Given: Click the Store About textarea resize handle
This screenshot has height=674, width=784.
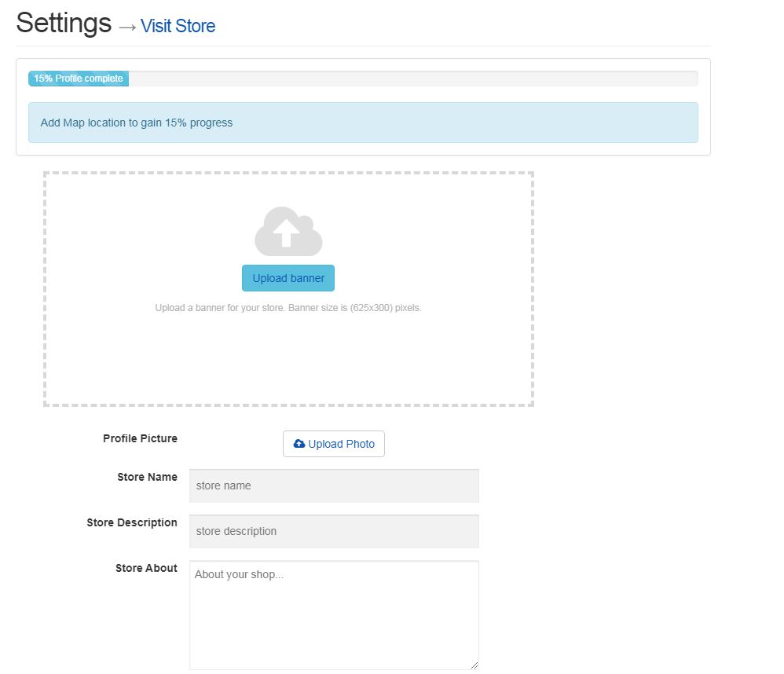Looking at the screenshot, I should point(474,665).
